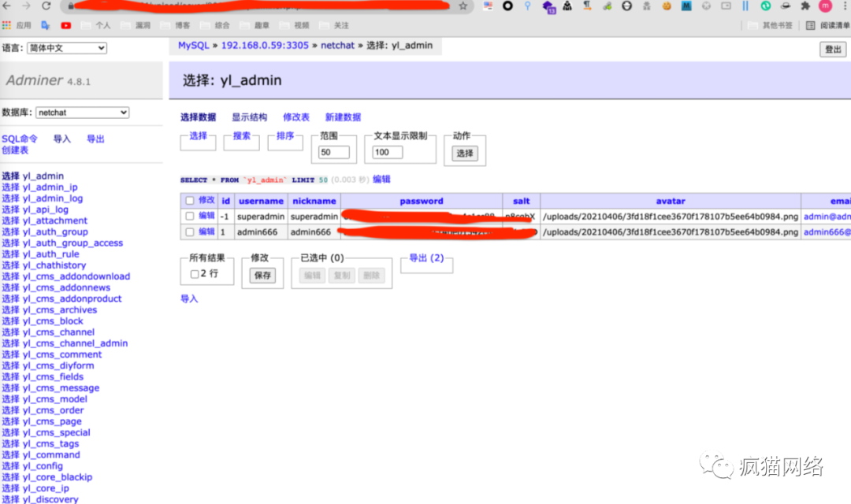Open the 阅读清单 reading list
Screen dimensions: 851x504
(828, 25)
